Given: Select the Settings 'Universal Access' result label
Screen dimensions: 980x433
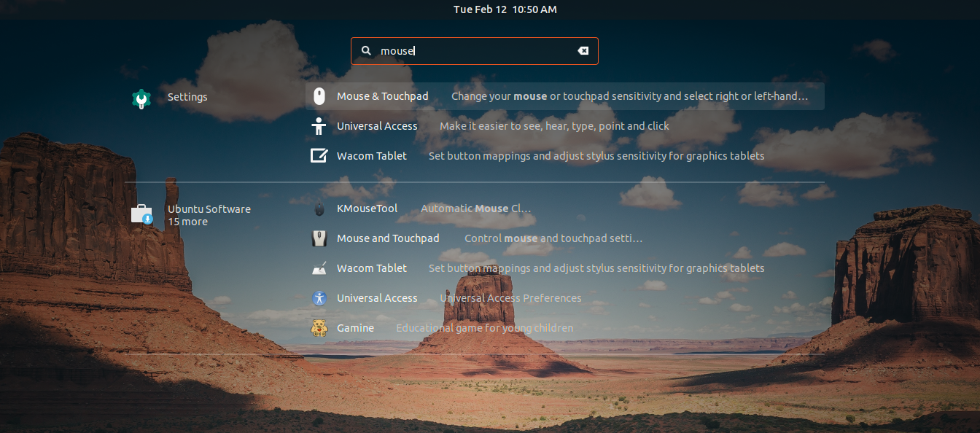Looking at the screenshot, I should (x=377, y=126).
